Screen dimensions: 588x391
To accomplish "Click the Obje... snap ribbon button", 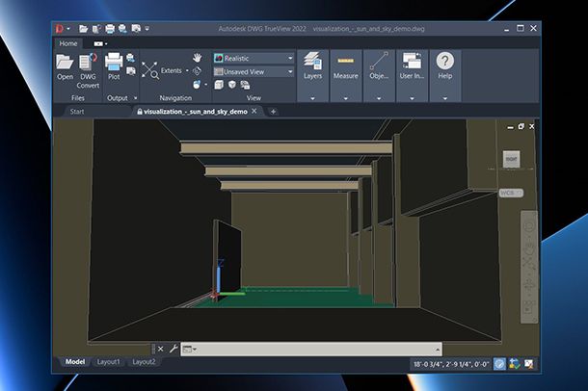I will tap(379, 65).
